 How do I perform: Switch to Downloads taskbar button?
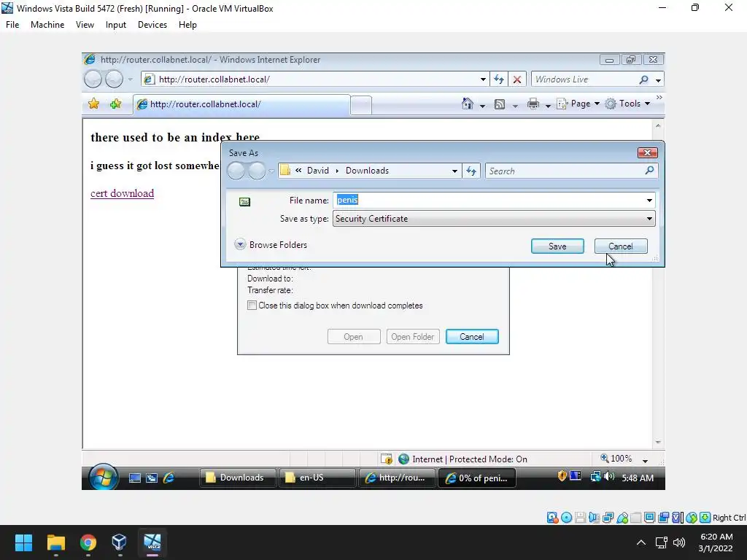(238, 478)
